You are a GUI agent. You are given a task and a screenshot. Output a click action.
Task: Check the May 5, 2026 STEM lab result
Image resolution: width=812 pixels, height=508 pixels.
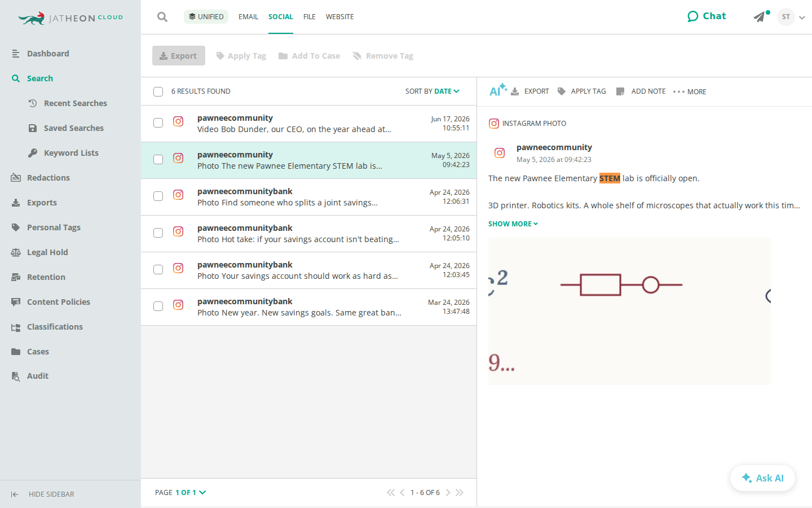coord(158,160)
